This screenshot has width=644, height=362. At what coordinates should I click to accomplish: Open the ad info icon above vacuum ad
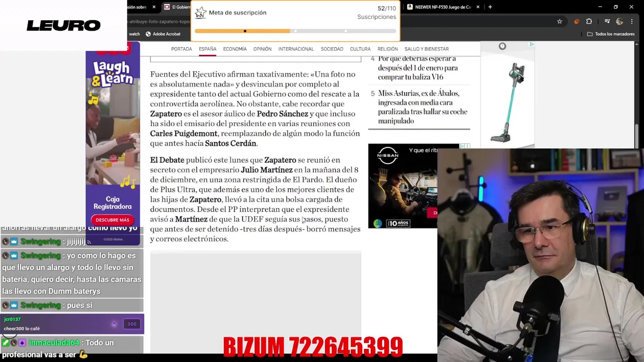502,46
